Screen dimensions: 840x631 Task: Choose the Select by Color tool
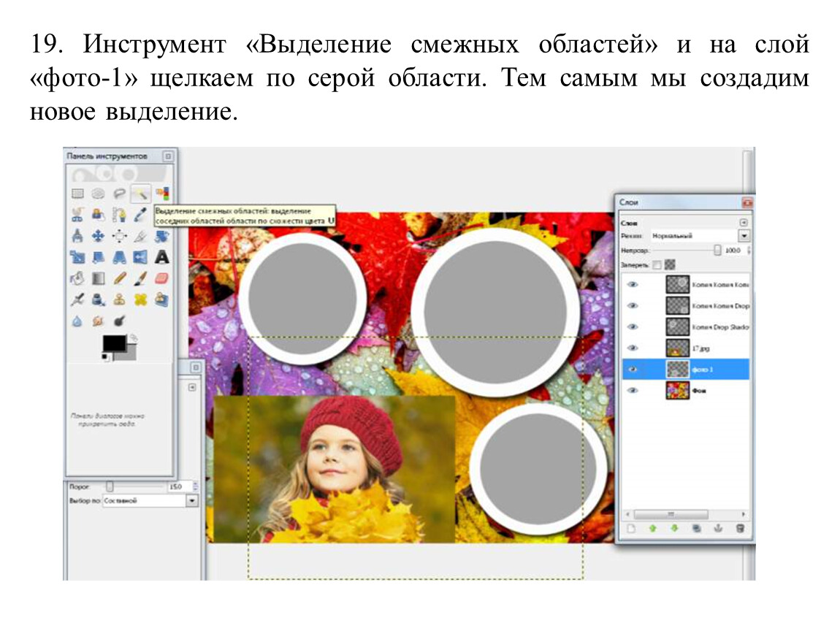point(161,194)
